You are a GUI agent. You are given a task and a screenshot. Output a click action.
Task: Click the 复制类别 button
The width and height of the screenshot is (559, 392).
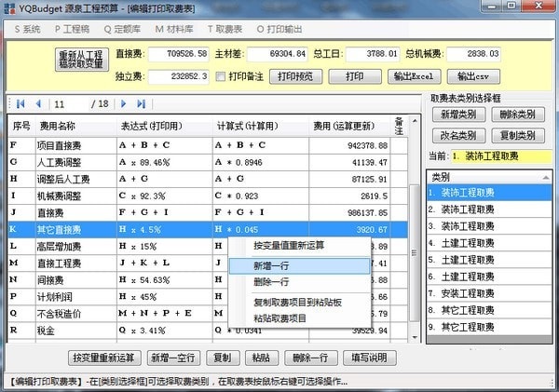518,135
